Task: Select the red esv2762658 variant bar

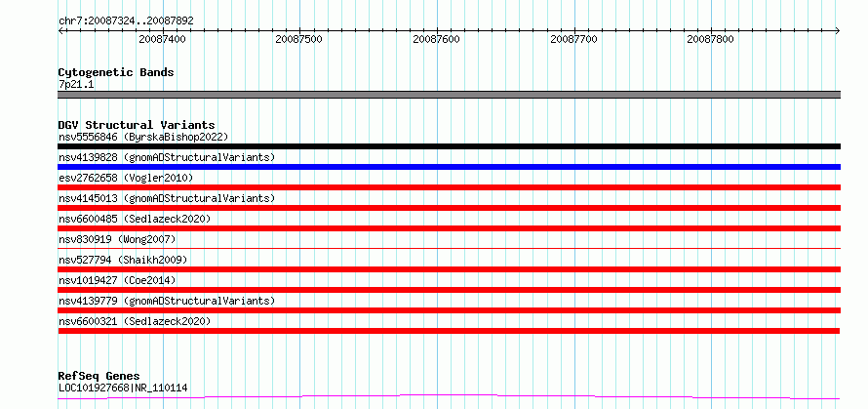Action: [449, 187]
